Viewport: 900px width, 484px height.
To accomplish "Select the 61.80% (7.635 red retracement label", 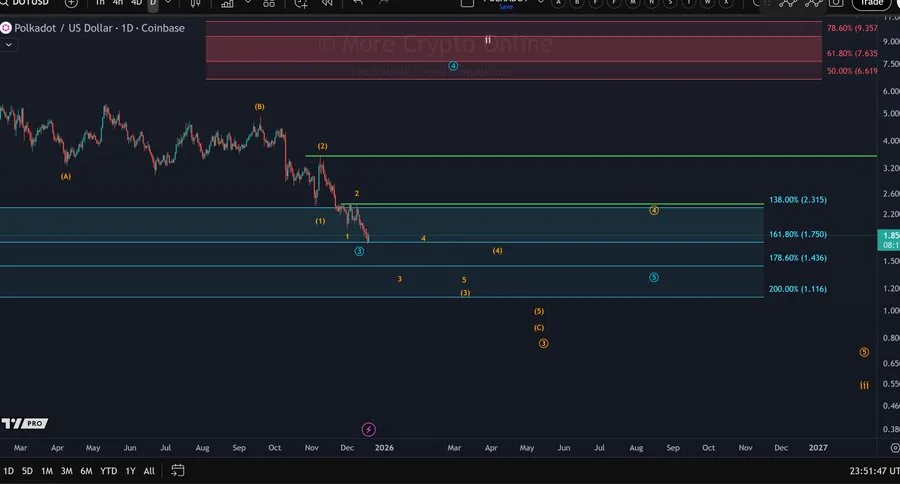I will pos(852,53).
